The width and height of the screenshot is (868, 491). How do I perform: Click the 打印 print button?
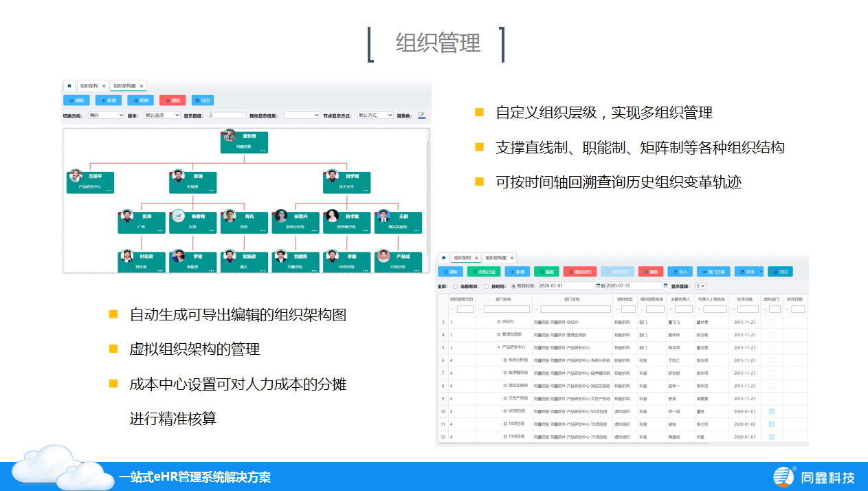[x=780, y=272]
